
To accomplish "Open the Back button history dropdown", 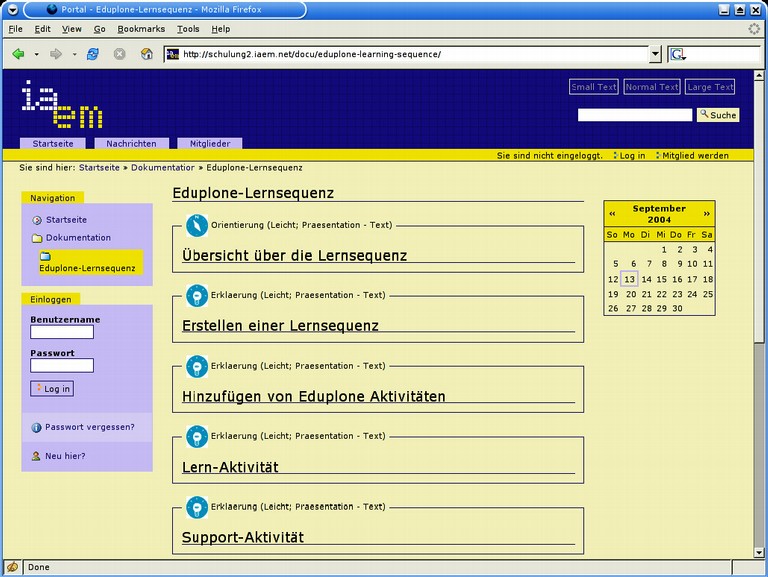I will [x=37, y=54].
